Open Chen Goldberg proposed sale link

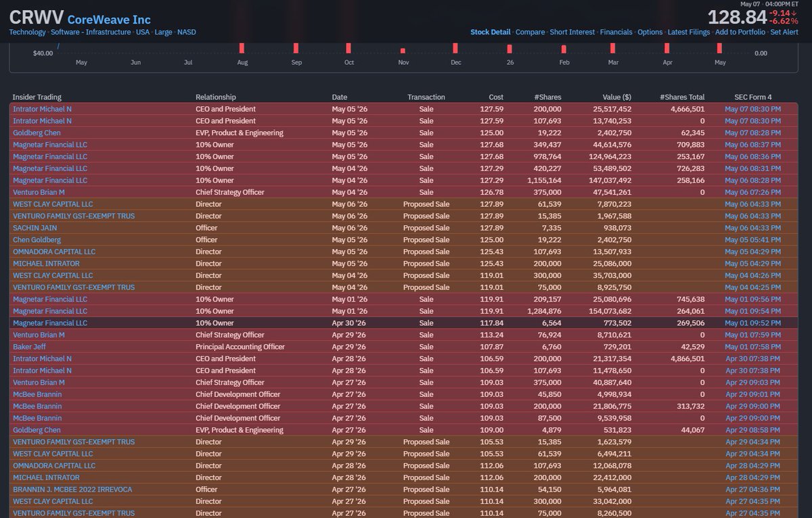pos(37,240)
